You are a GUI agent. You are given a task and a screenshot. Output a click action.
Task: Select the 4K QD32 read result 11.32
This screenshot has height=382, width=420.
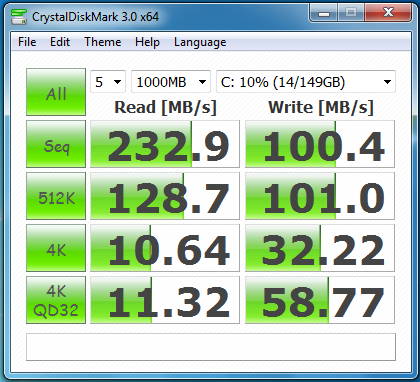165,300
